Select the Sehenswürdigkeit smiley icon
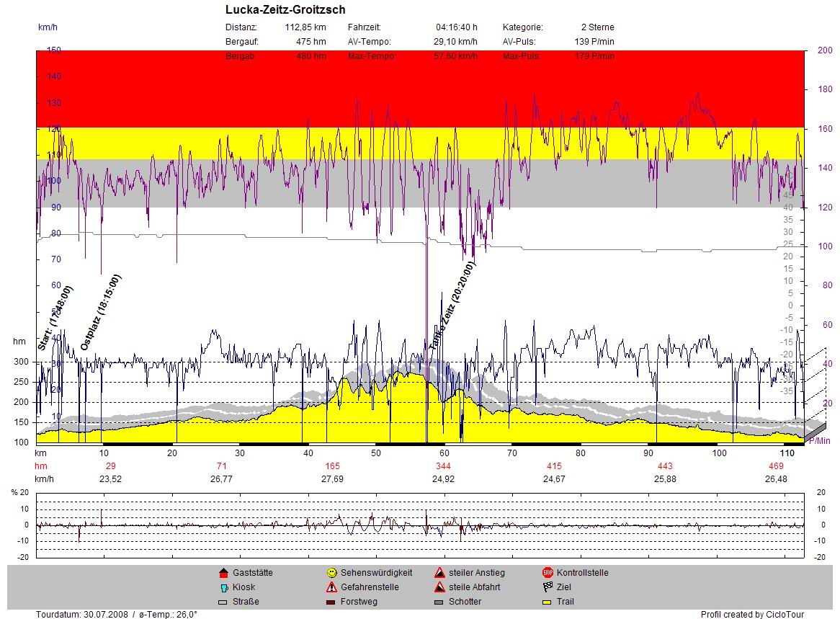This screenshot has width=840, height=619. coord(331,573)
